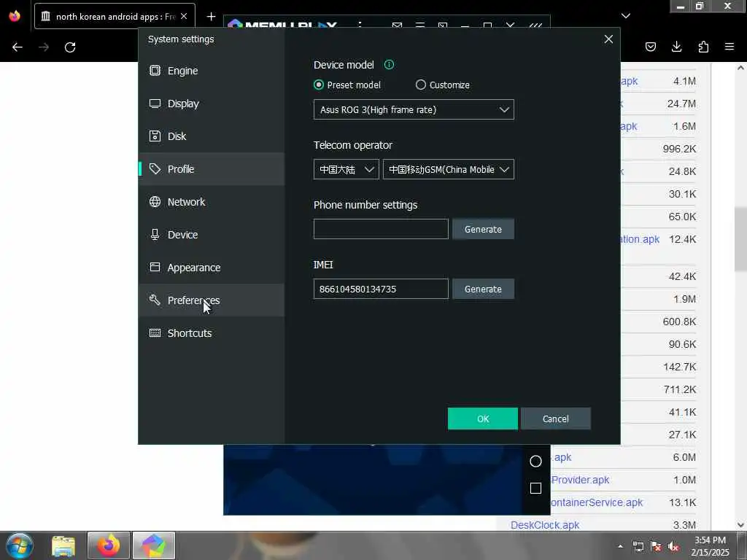Viewport: 747px width, 560px height.
Task: Click the browser scrollbar up arrow
Action: 740,68
